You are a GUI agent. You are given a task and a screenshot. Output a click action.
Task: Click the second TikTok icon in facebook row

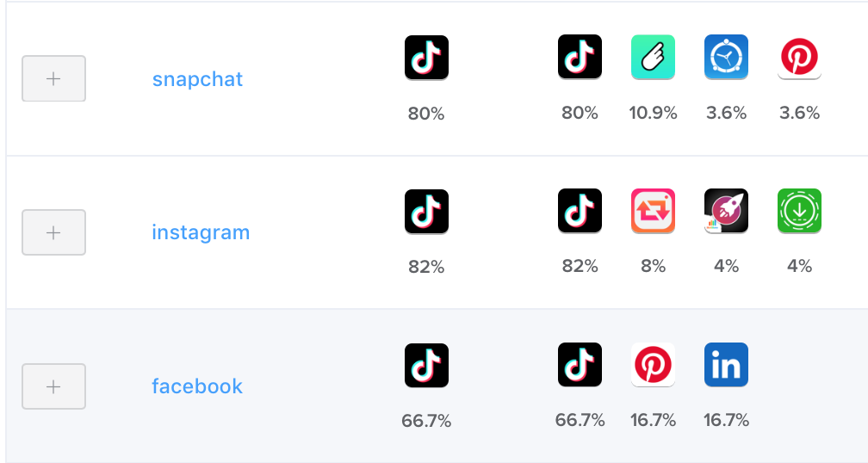click(x=580, y=365)
